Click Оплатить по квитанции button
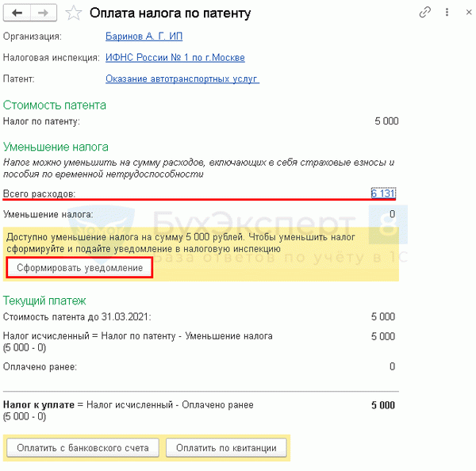476x471 pixels. click(x=226, y=448)
